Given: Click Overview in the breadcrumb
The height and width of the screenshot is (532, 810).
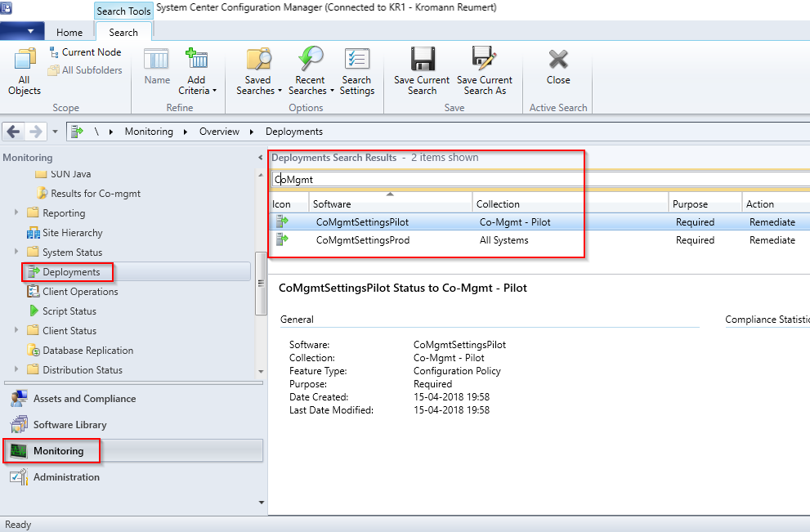Looking at the screenshot, I should pyautogui.click(x=219, y=132).
